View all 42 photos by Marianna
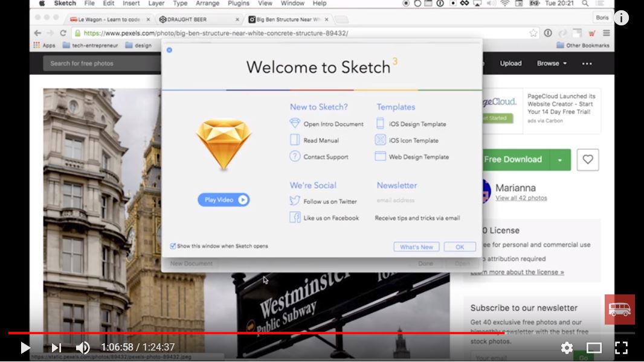644x362 pixels. tap(523, 197)
